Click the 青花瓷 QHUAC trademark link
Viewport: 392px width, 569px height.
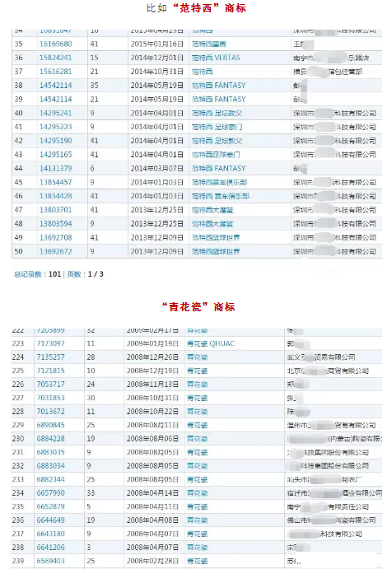[x=211, y=343]
